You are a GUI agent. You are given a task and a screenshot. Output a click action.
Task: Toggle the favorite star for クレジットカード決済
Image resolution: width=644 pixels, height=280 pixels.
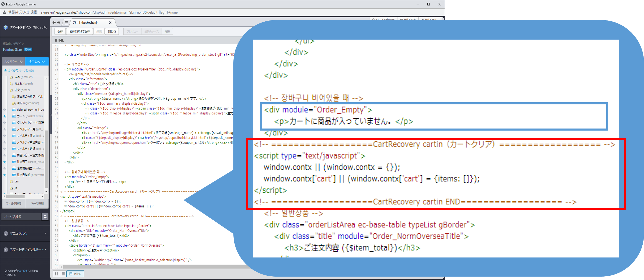pos(5,123)
